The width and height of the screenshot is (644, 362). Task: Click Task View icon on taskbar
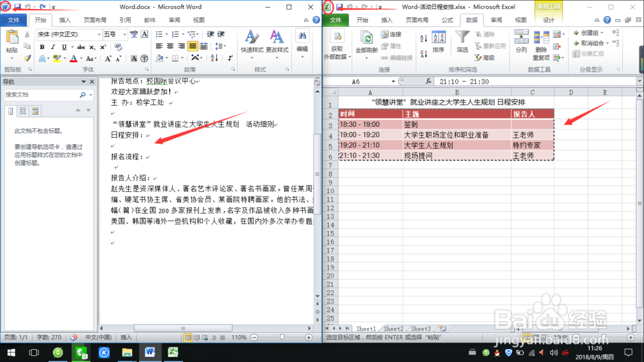click(x=33, y=352)
